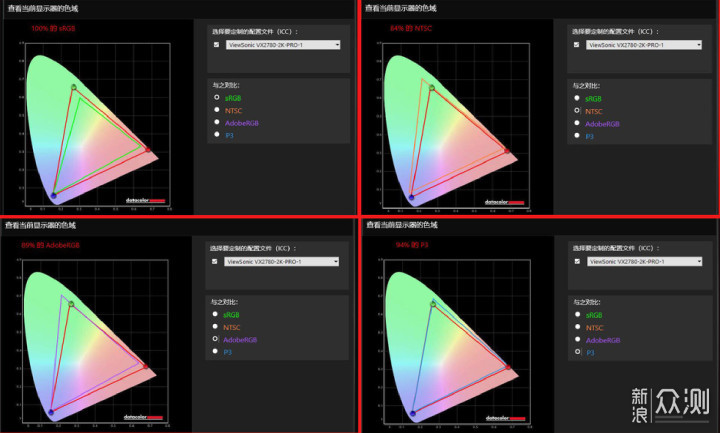Open ViewSonic VX2780-2K-PRO-1 dropdown in 94% P3 panel
The height and width of the screenshot is (433, 720).
[x=644, y=261]
